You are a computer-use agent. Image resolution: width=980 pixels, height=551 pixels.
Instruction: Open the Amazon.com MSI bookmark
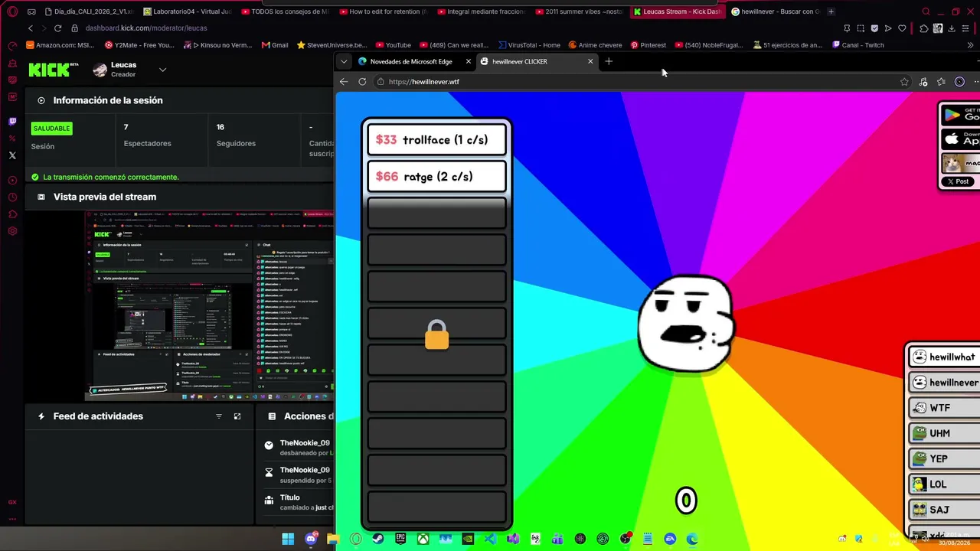click(60, 45)
